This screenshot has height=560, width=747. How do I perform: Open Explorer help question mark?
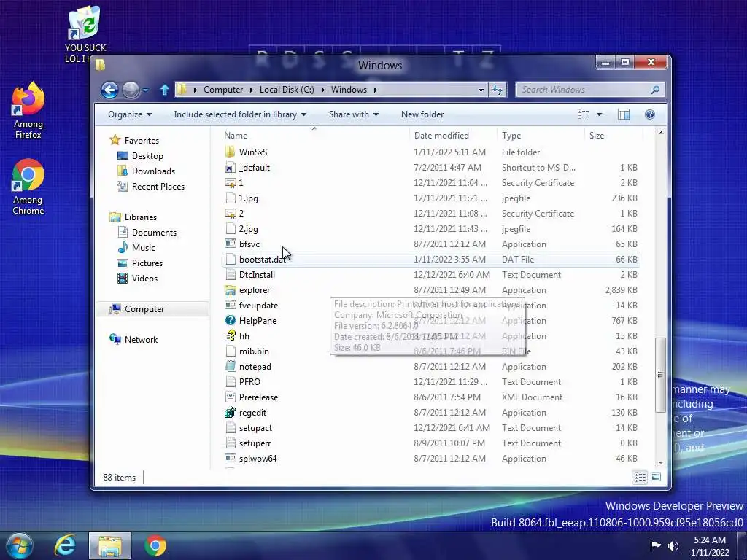click(650, 114)
